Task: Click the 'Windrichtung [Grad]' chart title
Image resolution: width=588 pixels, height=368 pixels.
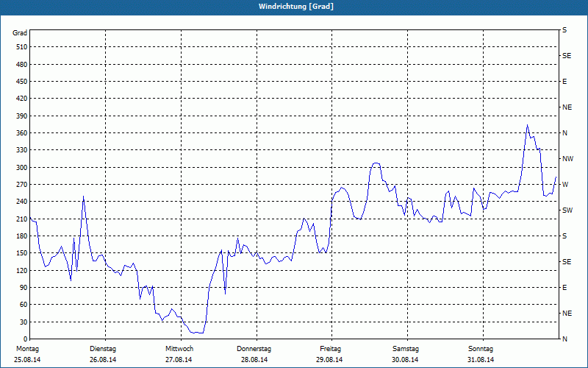Action: (296, 7)
